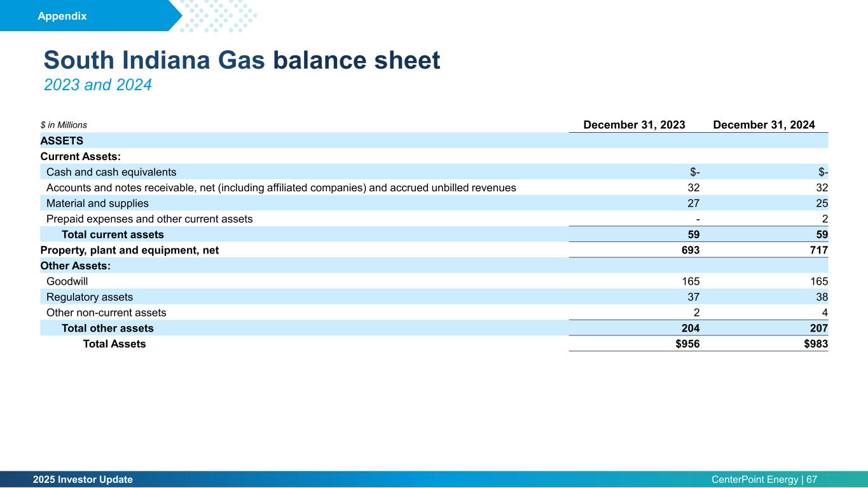Click the Appendix section tab
Image resolution: width=868 pixels, height=488 pixels.
click(x=62, y=17)
